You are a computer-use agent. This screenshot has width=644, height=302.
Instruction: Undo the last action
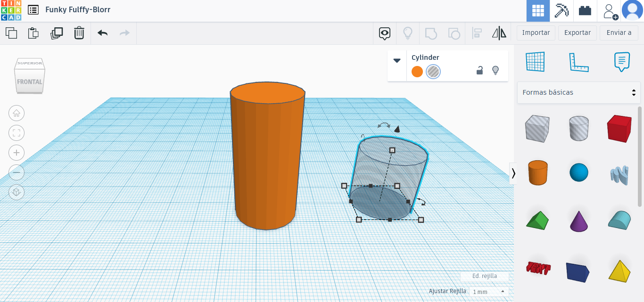102,33
